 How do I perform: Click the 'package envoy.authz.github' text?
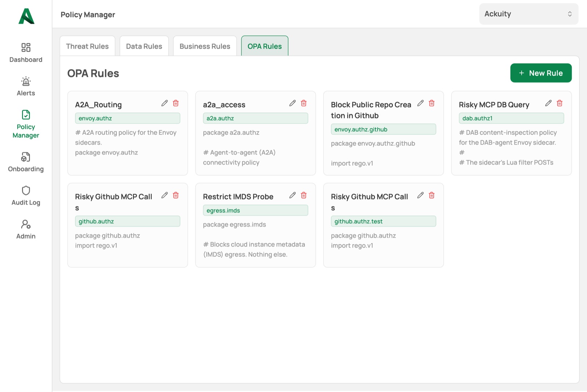pos(373,143)
